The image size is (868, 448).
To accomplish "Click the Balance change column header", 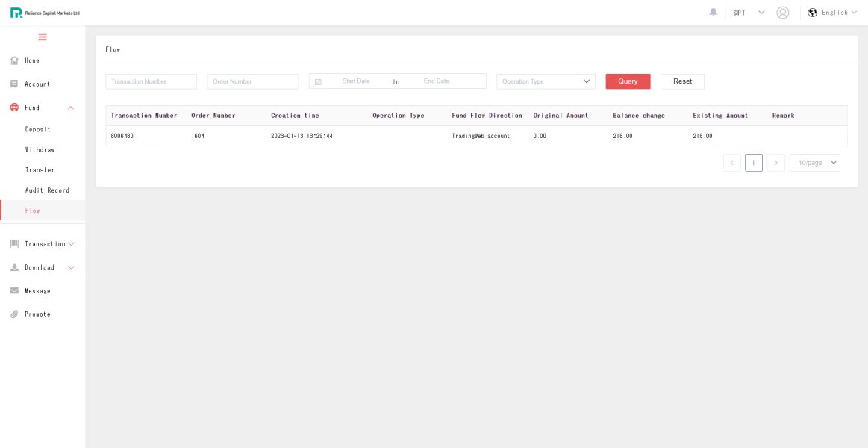I will (x=639, y=116).
